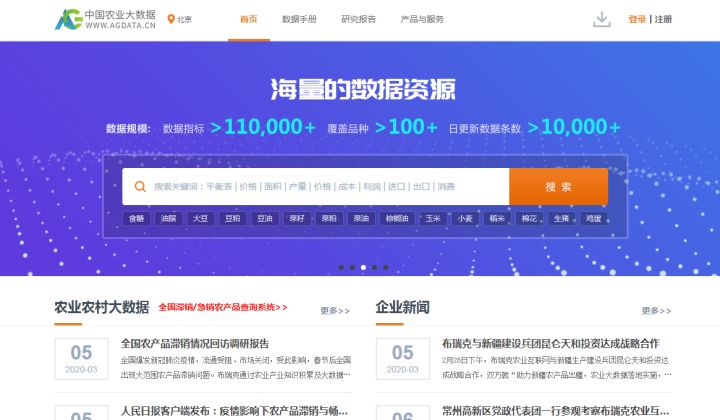Open article 布瑞克与新疆建设兵团昆仑天和投资达成战略合作
Image resolution: width=720 pixels, height=420 pixels.
pyautogui.click(x=551, y=343)
